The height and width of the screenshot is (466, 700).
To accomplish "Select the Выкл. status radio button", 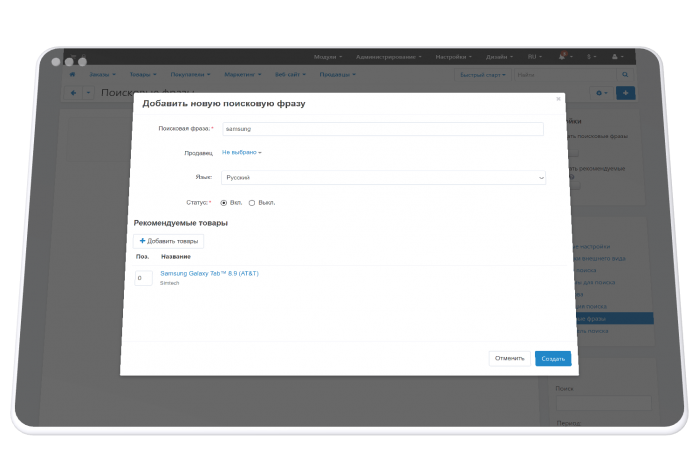I will point(252,203).
